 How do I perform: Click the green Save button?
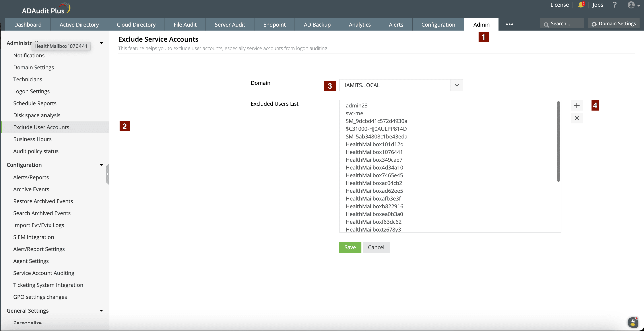tap(350, 247)
